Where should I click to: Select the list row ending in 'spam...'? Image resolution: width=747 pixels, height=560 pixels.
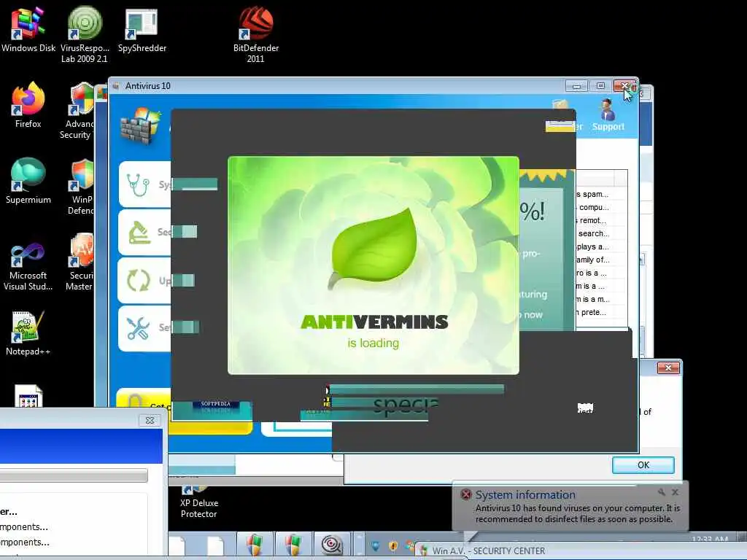click(601, 194)
